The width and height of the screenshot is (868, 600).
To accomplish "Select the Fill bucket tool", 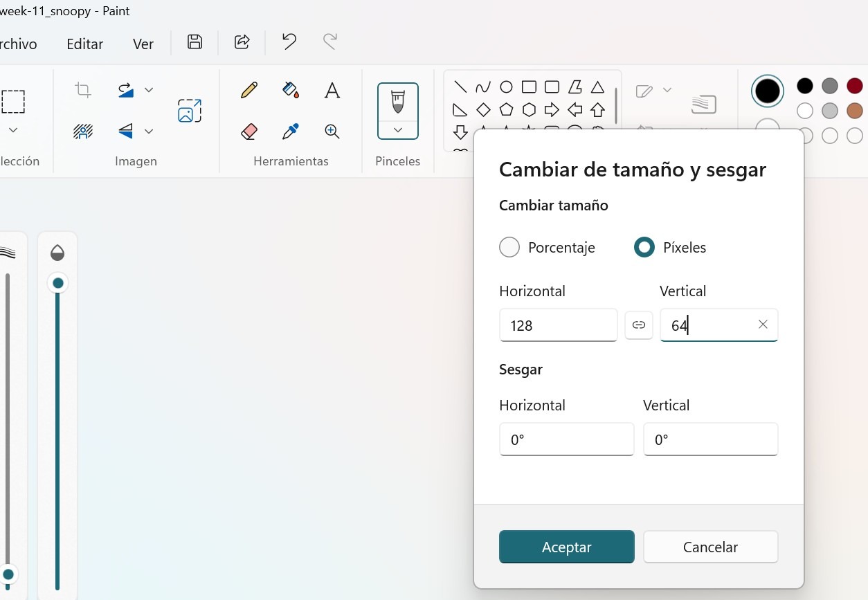I will (291, 90).
